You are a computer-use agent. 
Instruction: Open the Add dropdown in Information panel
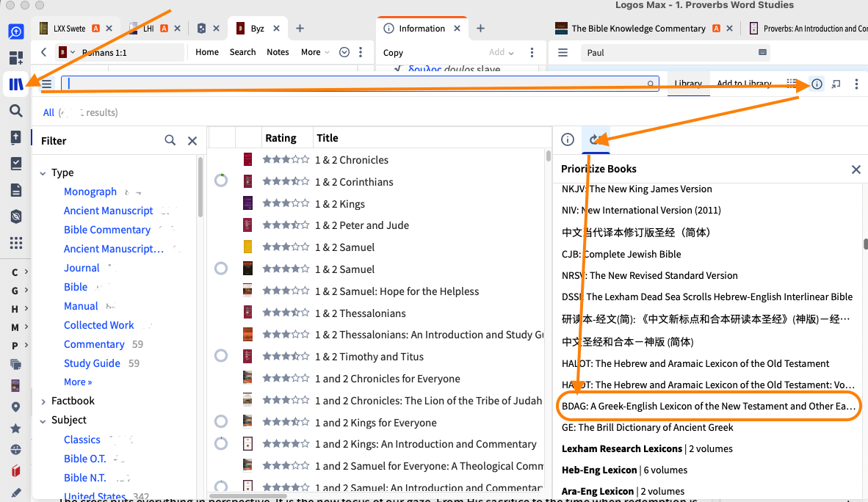tap(502, 52)
